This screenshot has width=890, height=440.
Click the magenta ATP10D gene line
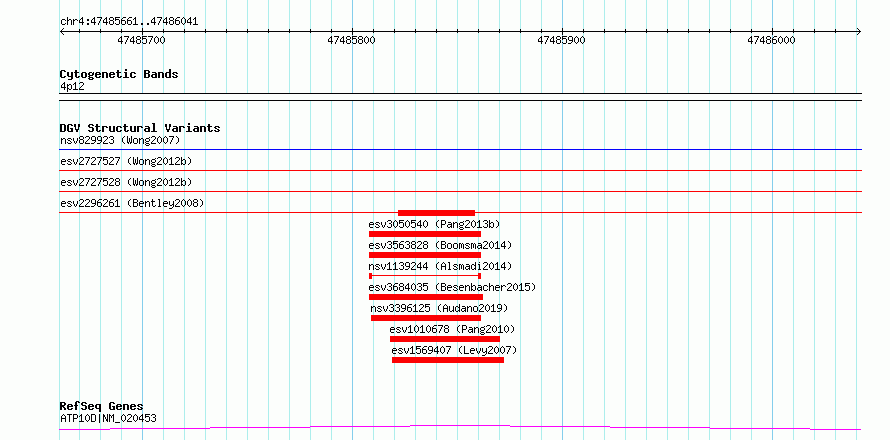click(x=460, y=428)
